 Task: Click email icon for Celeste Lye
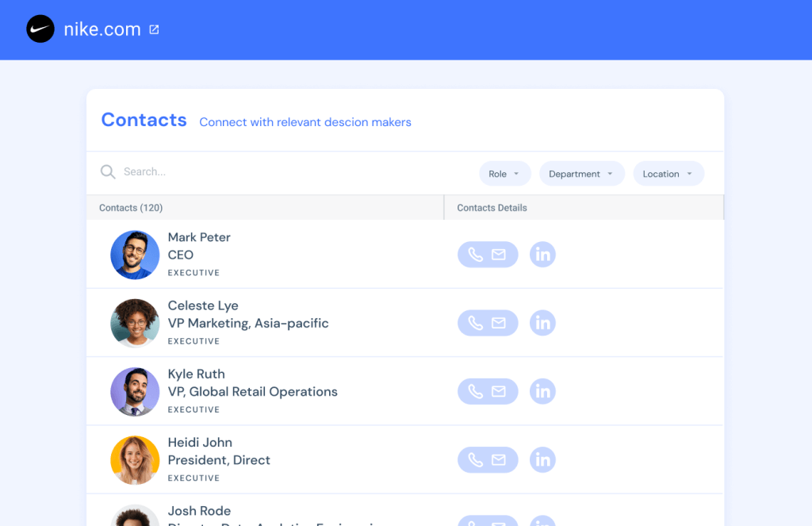click(x=499, y=323)
